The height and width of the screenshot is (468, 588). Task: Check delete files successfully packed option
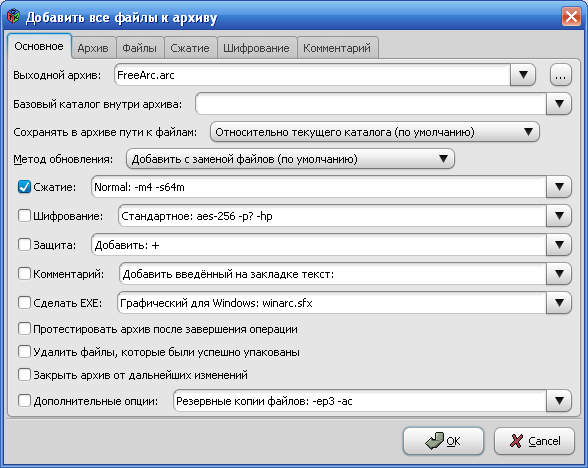click(24, 352)
